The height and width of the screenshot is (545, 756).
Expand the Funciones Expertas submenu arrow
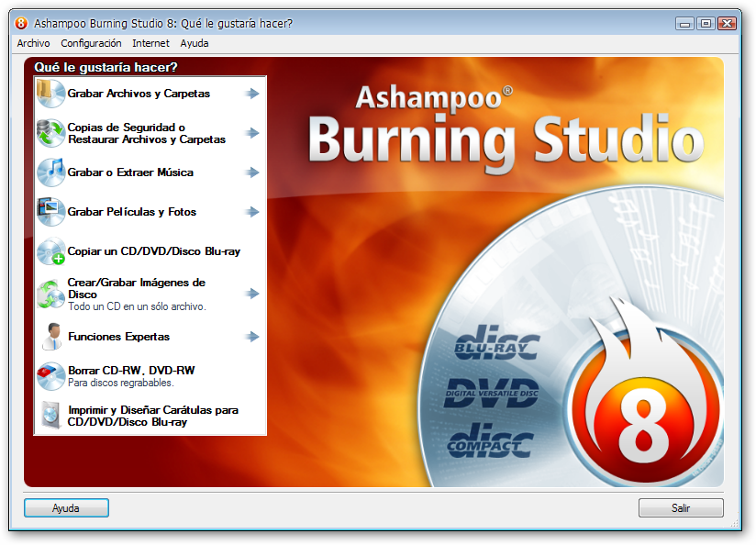click(252, 337)
